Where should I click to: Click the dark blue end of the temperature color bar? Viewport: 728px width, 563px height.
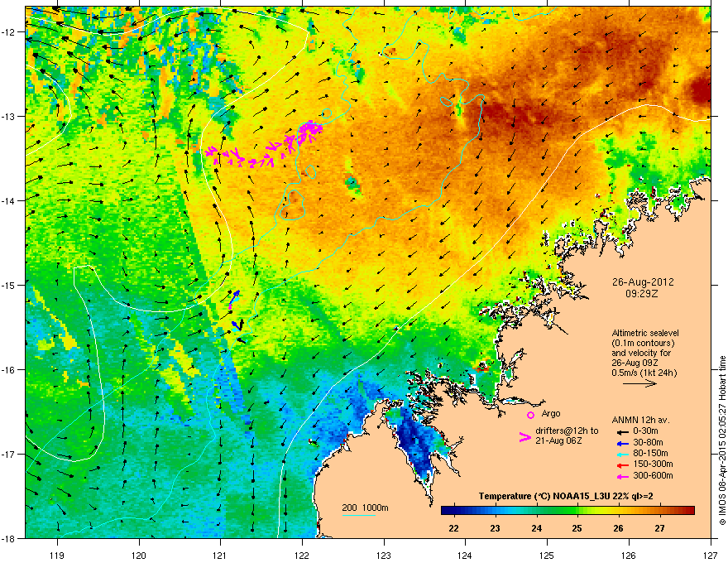[x=446, y=511]
